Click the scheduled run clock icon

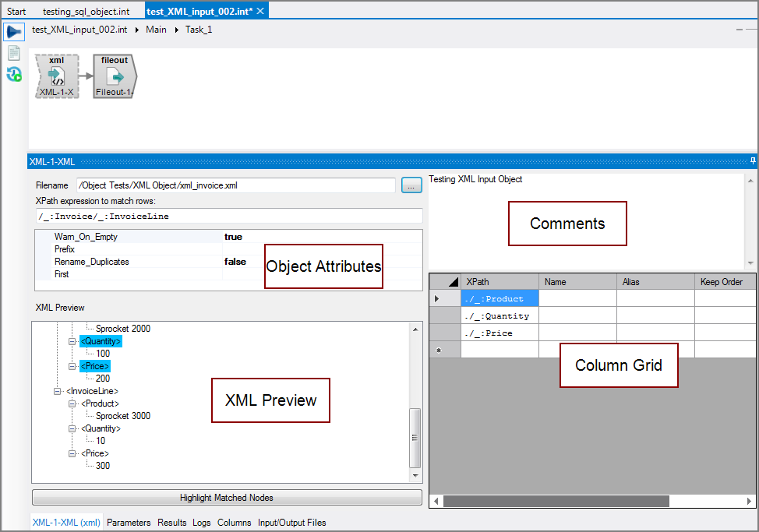tap(13, 75)
